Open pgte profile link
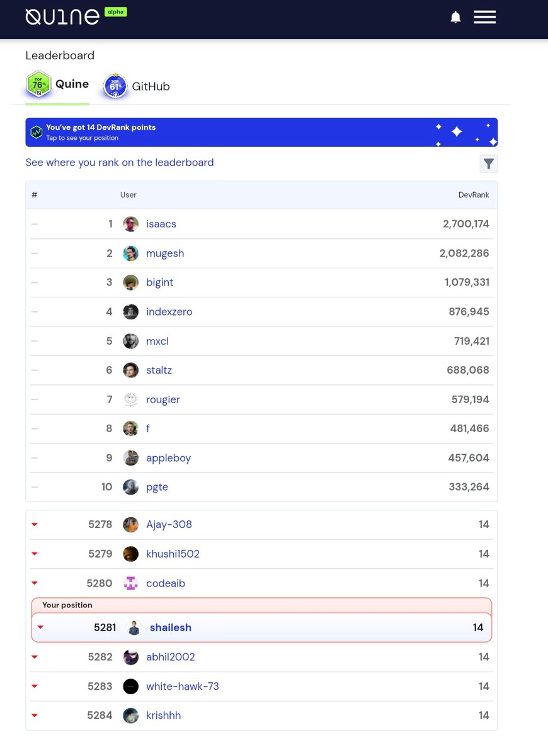The image size is (548, 756). click(x=157, y=487)
